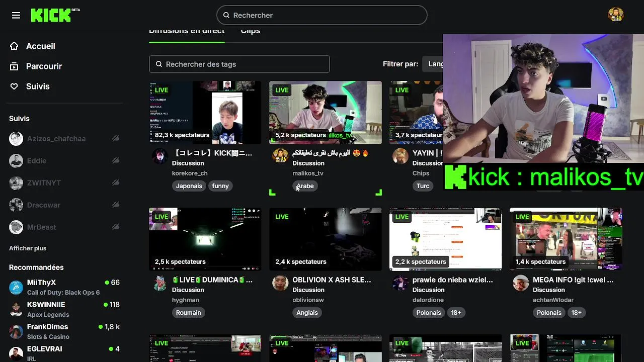Viewport: 644px width, 362px height.
Task: Click hyghman streamer avatar
Action: coord(160,283)
